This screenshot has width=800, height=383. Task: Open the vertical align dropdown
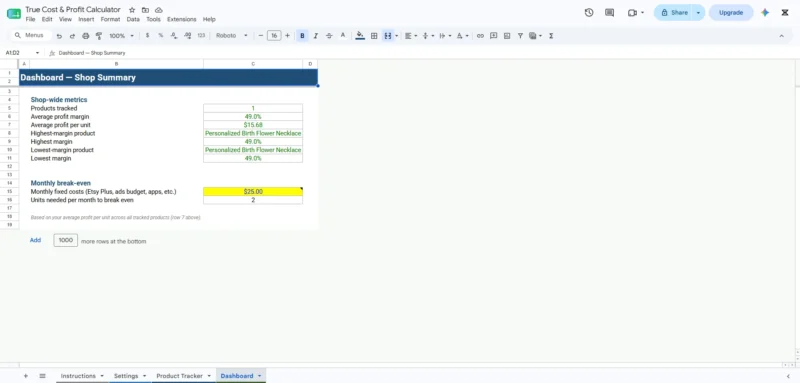pos(428,36)
